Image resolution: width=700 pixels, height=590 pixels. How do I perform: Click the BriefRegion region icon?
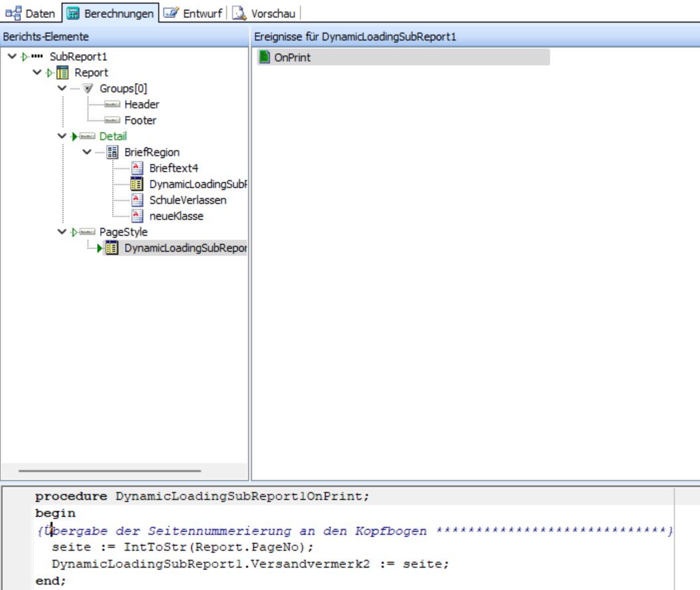click(x=112, y=152)
